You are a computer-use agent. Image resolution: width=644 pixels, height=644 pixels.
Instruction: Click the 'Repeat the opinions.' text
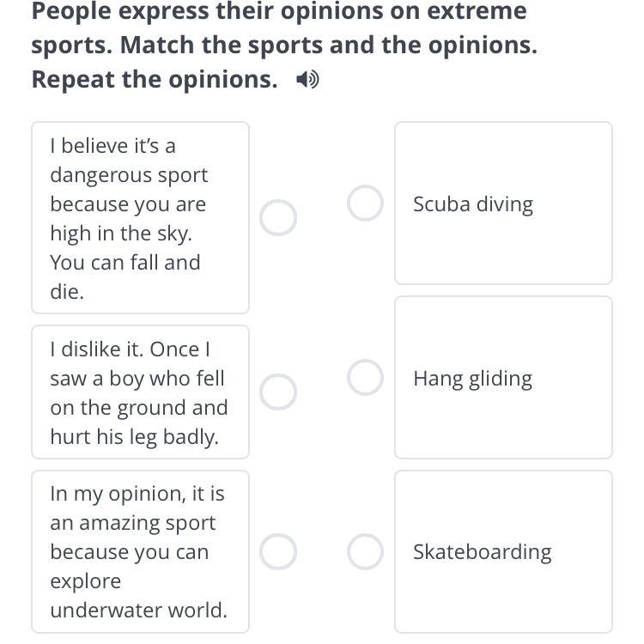(155, 80)
